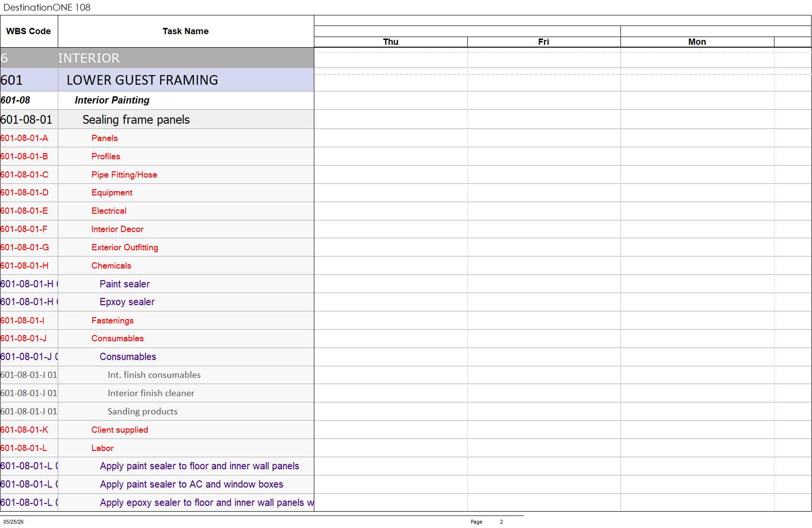
Task: Click WBS code 6
Action: click(x=4, y=58)
